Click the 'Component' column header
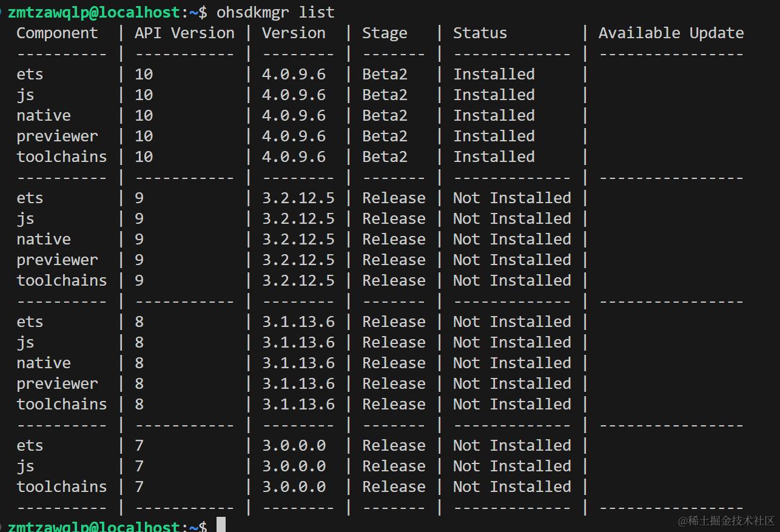The image size is (780, 532). pos(57,33)
